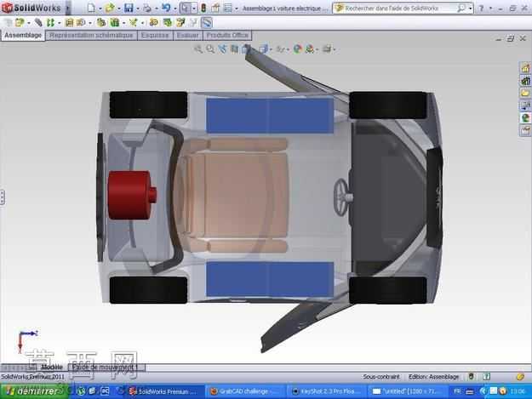The height and width of the screenshot is (399, 532).
Task: Click the Help question mark button
Action: 481,9
